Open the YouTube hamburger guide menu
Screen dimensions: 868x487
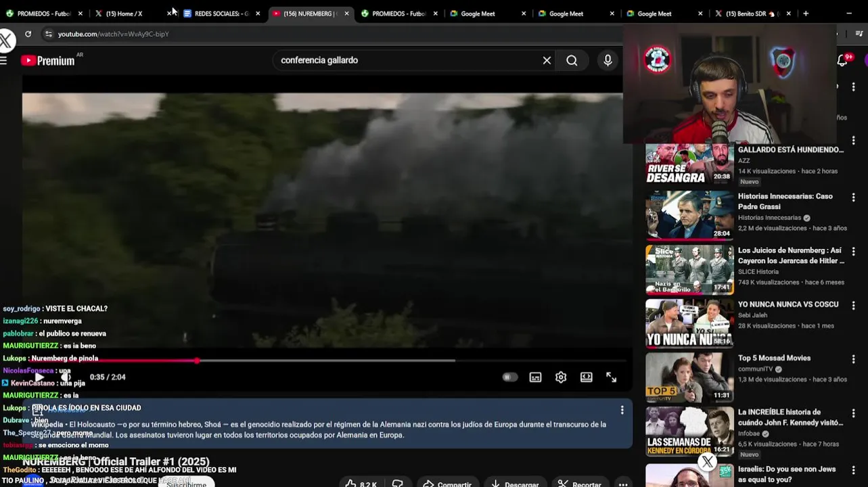(x=4, y=60)
